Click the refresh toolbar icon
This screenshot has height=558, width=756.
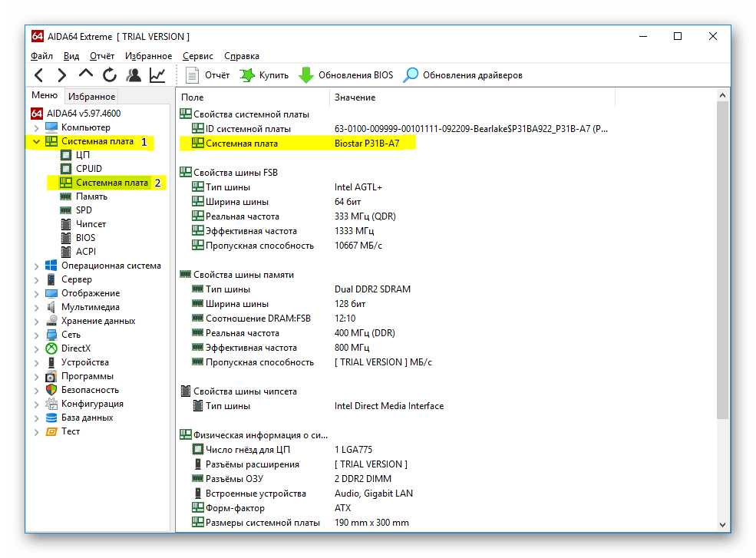110,75
